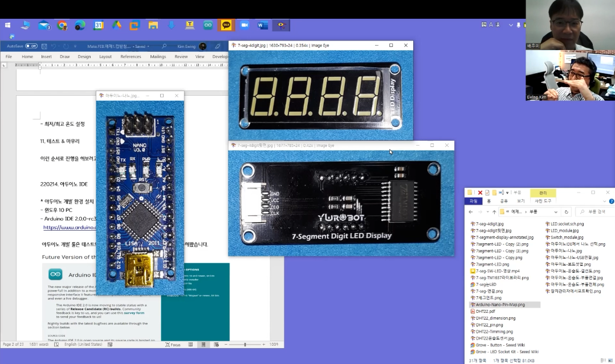Image resolution: width=615 pixels, height=364 pixels.
Task: Open Explorer help question mark icon
Action: pyautogui.click(x=612, y=201)
